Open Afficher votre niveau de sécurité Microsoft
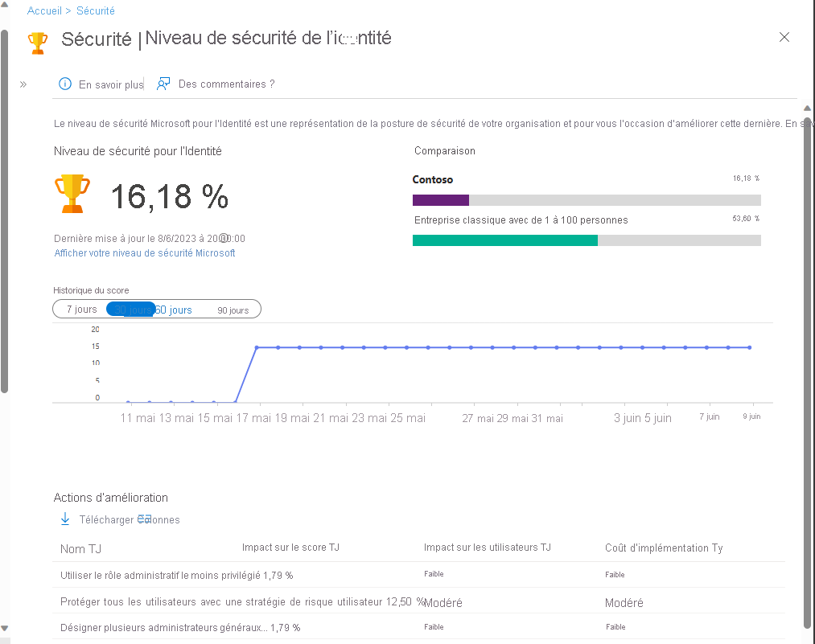This screenshot has width=815, height=644. (x=143, y=252)
